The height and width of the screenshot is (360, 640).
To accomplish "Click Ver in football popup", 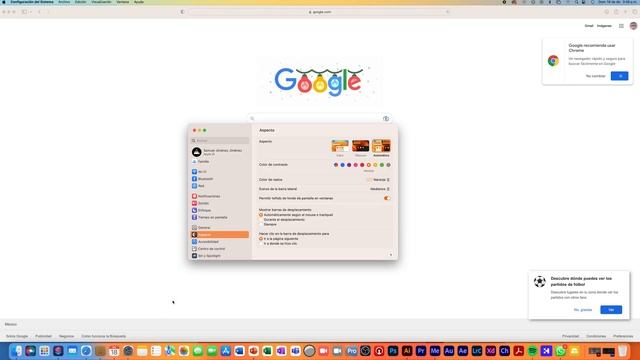I will (611, 310).
